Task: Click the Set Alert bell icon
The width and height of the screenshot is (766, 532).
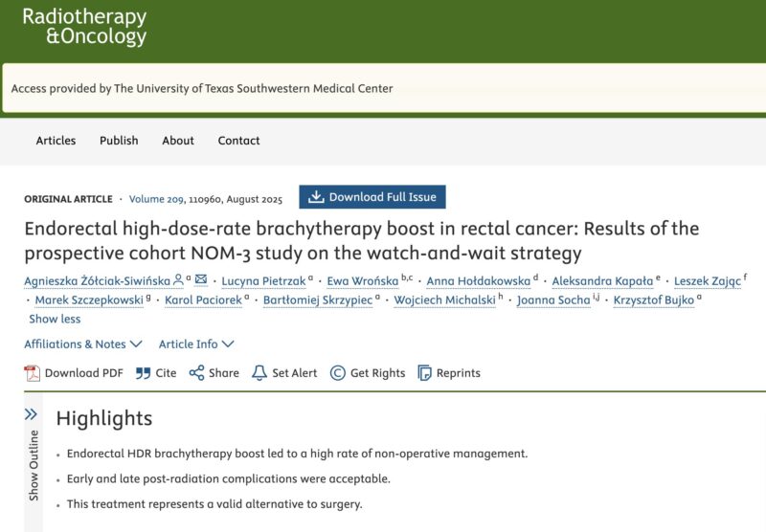Action: pos(259,373)
